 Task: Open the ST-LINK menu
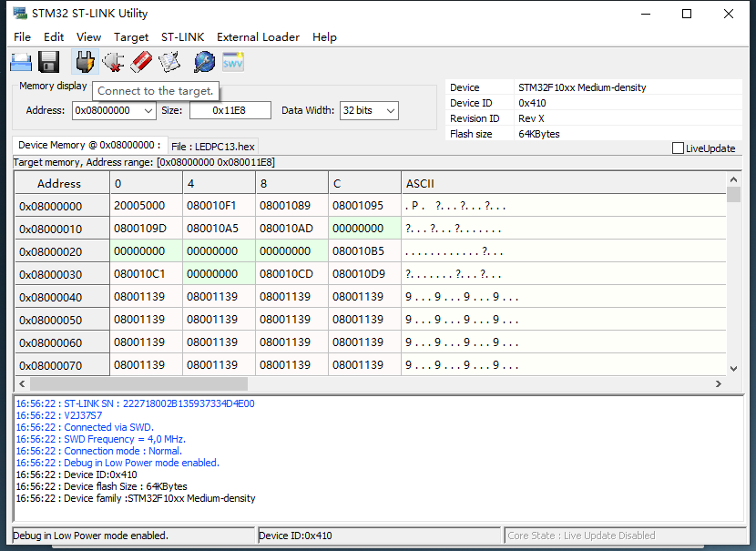click(x=183, y=37)
